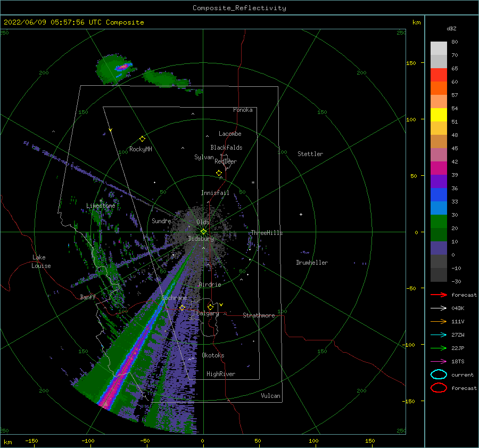Image resolution: width=479 pixels, height=448 pixels.
Task: Click the Innisfail city label
Action: (x=215, y=193)
